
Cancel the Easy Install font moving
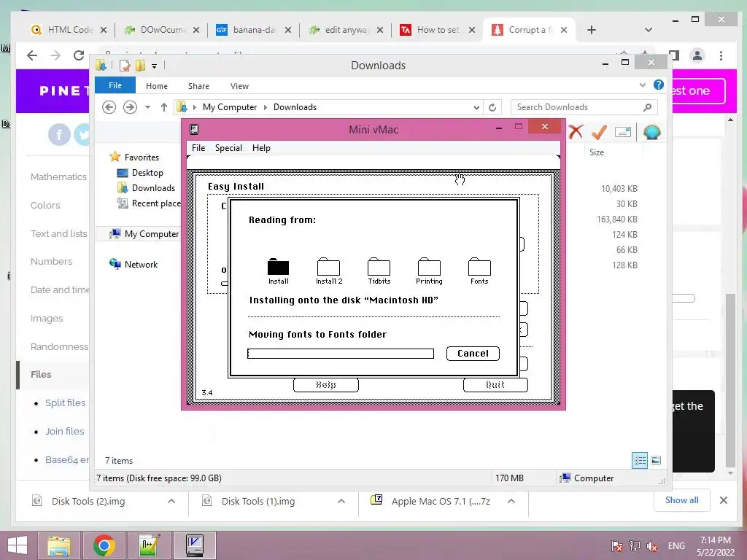click(473, 354)
